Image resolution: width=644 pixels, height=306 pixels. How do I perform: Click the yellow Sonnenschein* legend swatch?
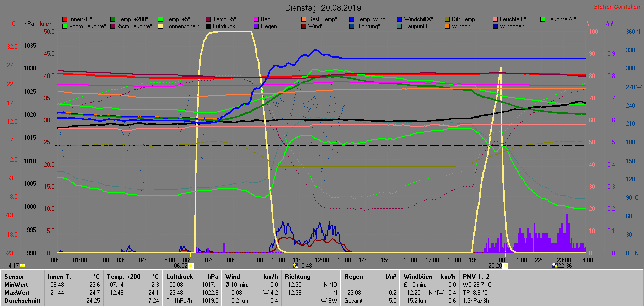(x=160, y=26)
